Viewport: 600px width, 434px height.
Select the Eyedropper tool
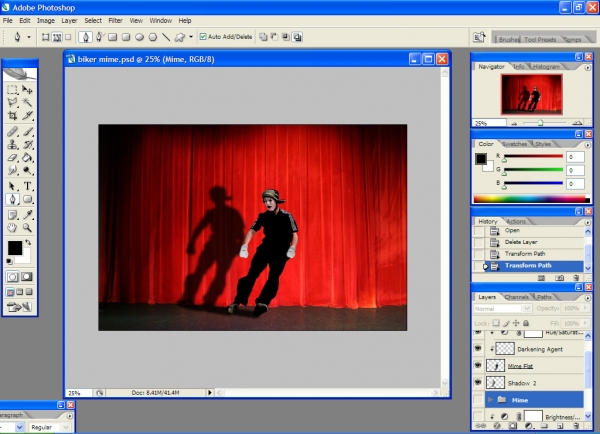tap(27, 215)
